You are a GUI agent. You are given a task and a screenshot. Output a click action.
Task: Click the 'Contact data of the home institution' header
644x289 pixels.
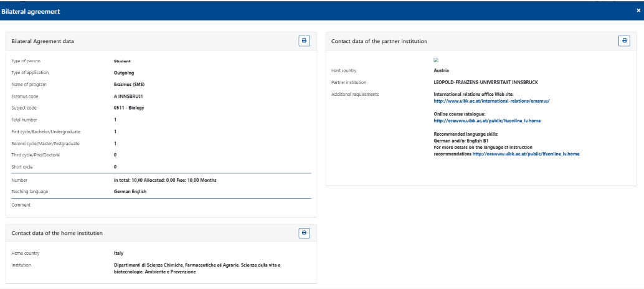[57, 233]
